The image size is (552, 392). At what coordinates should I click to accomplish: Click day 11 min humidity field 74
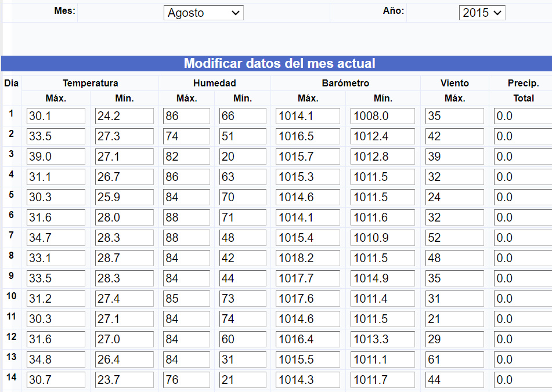tap(243, 320)
